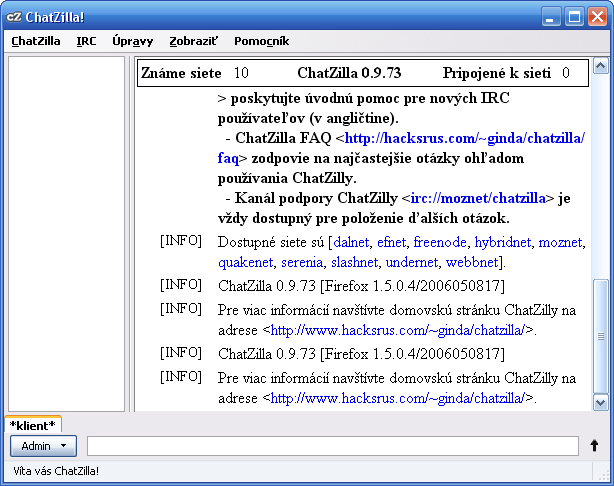
Task: Open the last ChatZilla homepage hacksrus link
Action: (397, 398)
